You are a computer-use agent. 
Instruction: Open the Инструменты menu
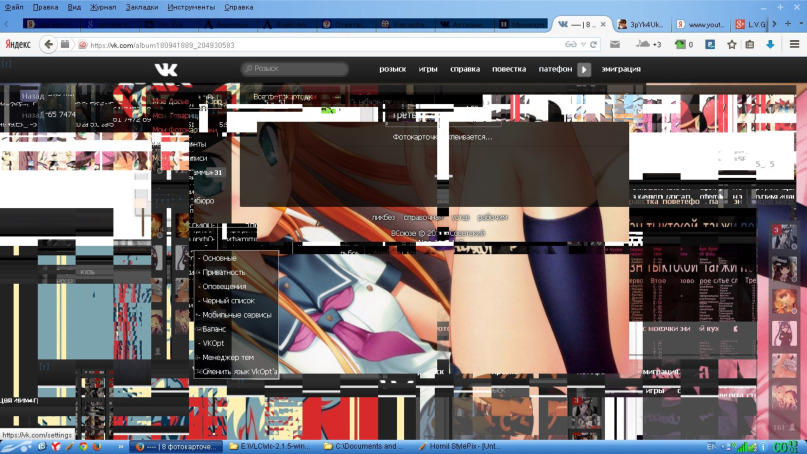coord(194,6)
